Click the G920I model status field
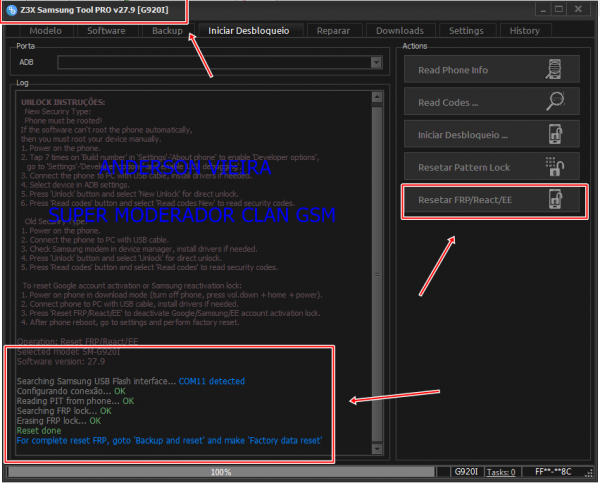This screenshot has width=600, height=483. coord(466,472)
